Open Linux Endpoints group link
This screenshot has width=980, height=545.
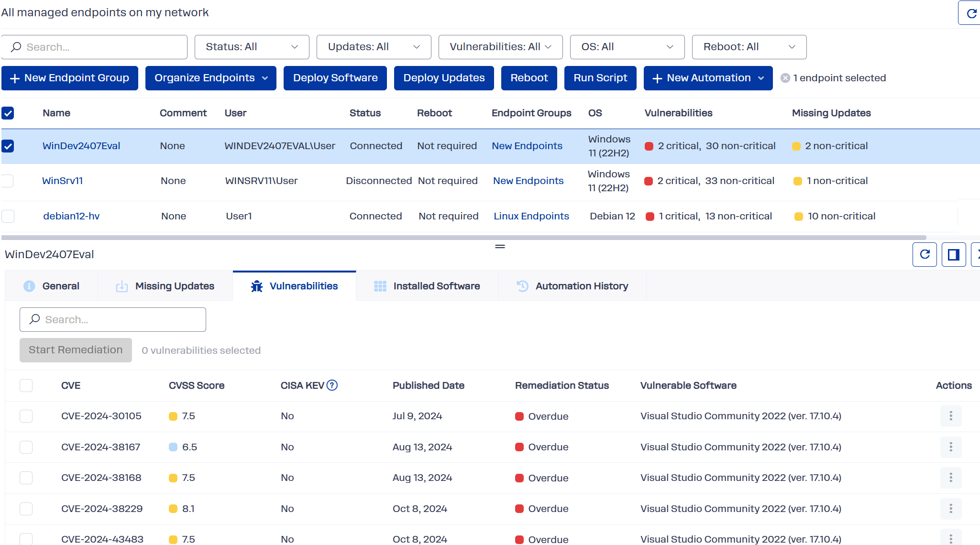pos(531,216)
